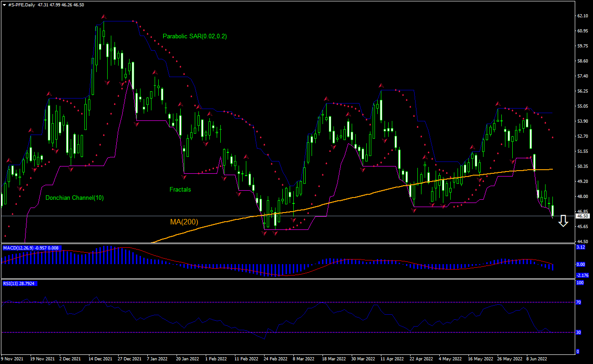
Task: Click the 62.10 price on the axis
Action: (x=583, y=16)
